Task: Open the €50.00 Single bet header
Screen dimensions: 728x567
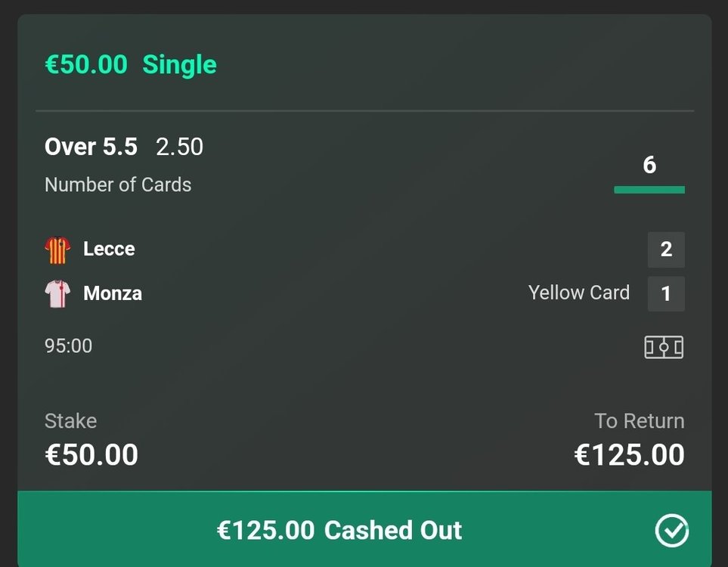Action: click(131, 64)
